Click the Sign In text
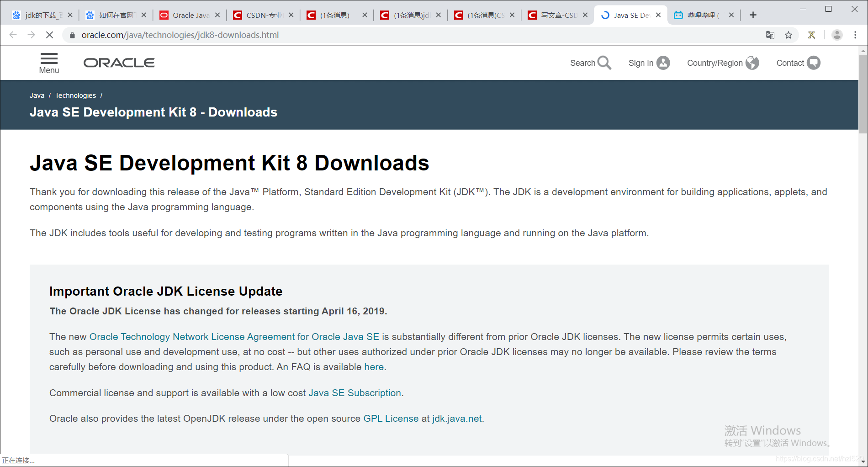This screenshot has height=467, width=868. point(641,63)
